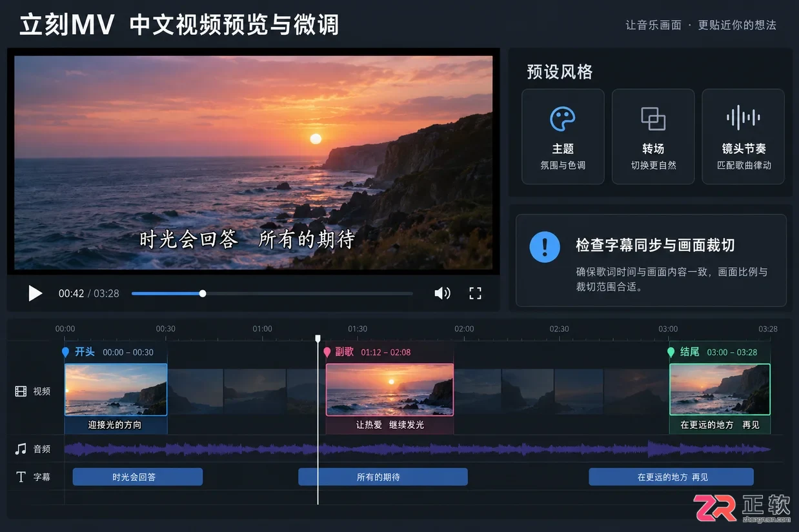
Task: Click the blue exclamation alert icon
Action: [x=545, y=246]
